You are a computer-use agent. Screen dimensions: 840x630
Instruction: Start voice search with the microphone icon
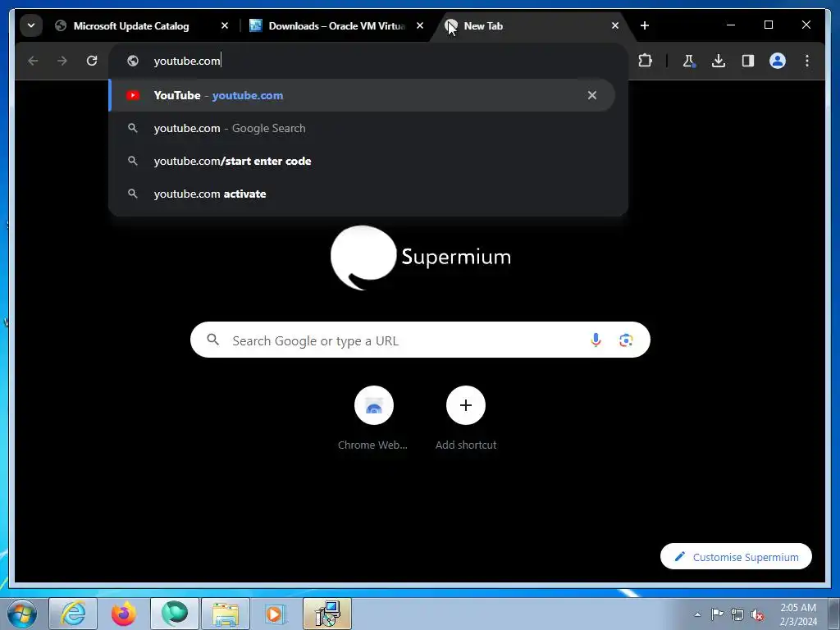596,340
